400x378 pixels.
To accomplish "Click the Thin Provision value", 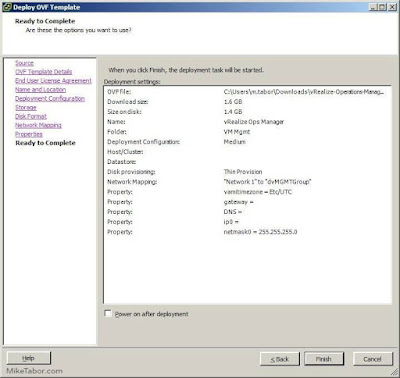I will [x=243, y=172].
